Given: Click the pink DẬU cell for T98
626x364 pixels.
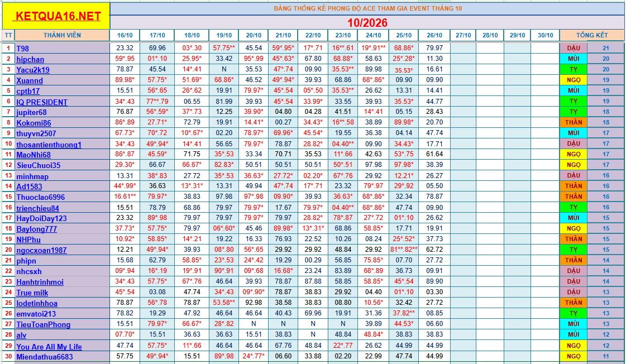Looking at the screenshot, I should (574, 48).
